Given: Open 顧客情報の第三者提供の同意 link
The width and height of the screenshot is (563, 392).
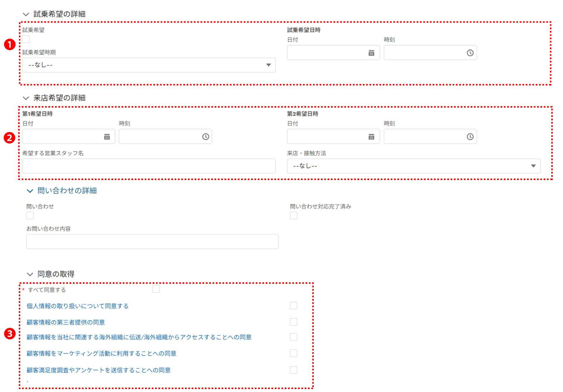Looking at the screenshot, I should point(66,323).
